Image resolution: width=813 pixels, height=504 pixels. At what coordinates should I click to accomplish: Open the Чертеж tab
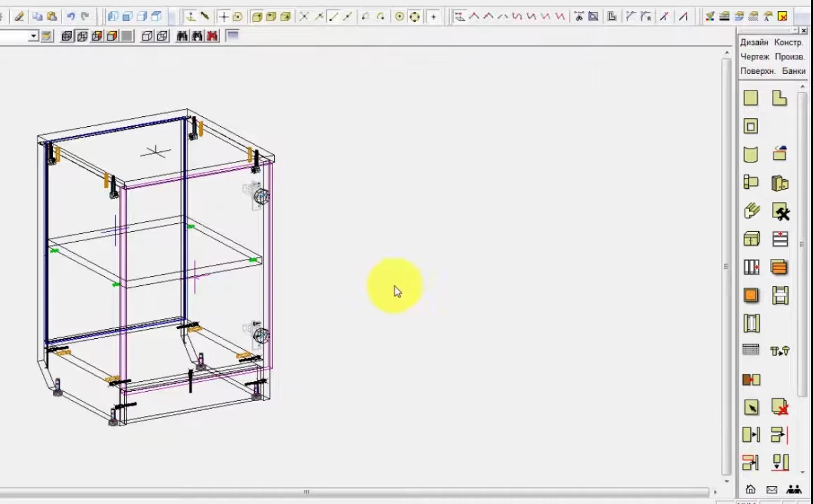click(x=755, y=57)
